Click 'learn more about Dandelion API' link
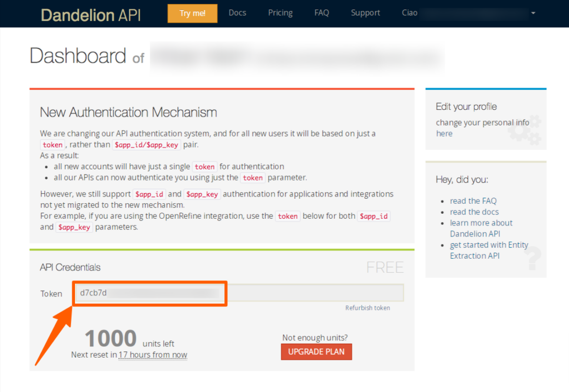569x392 pixels. [x=481, y=228]
